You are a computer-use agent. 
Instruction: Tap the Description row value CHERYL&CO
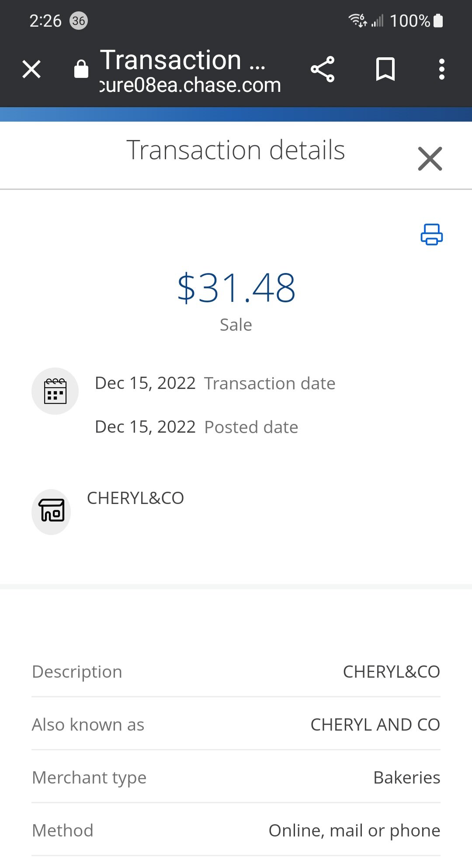391,672
